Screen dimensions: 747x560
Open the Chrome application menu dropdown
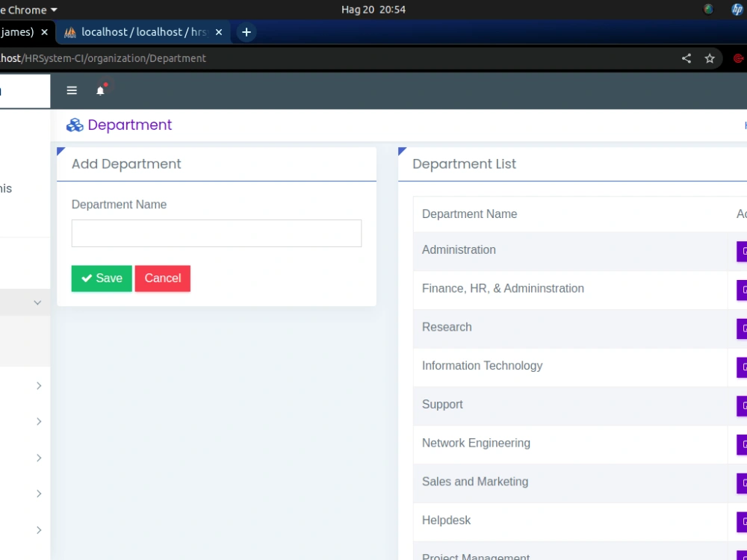pos(28,10)
